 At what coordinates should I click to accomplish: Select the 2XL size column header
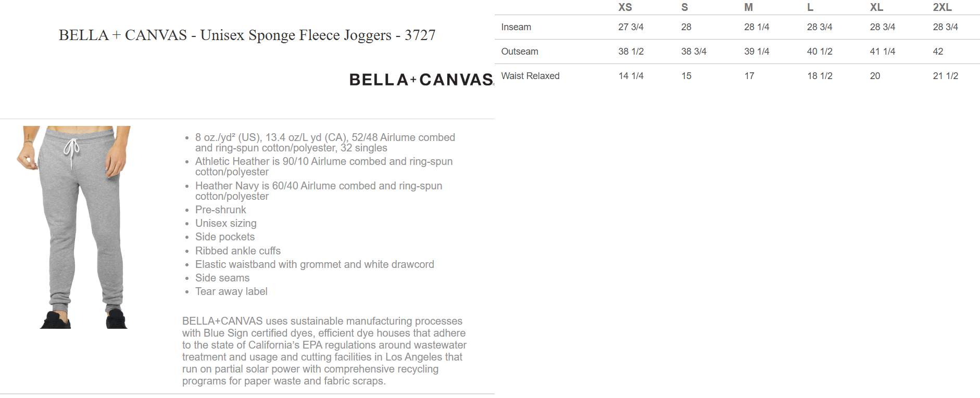pos(942,7)
